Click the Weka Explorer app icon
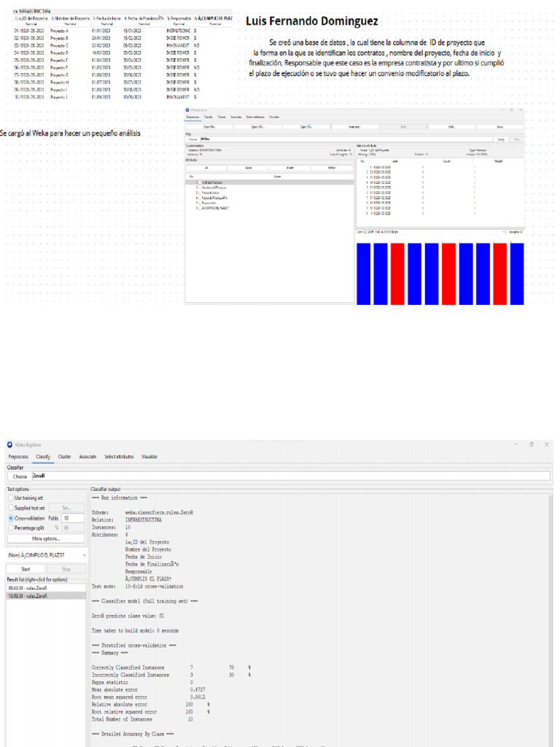The height and width of the screenshot is (747, 560). [10, 444]
